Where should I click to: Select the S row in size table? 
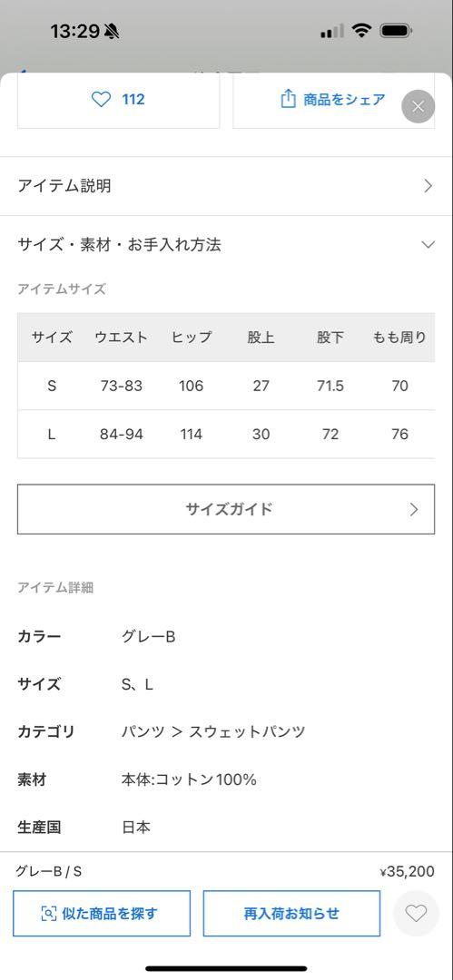coord(226,386)
